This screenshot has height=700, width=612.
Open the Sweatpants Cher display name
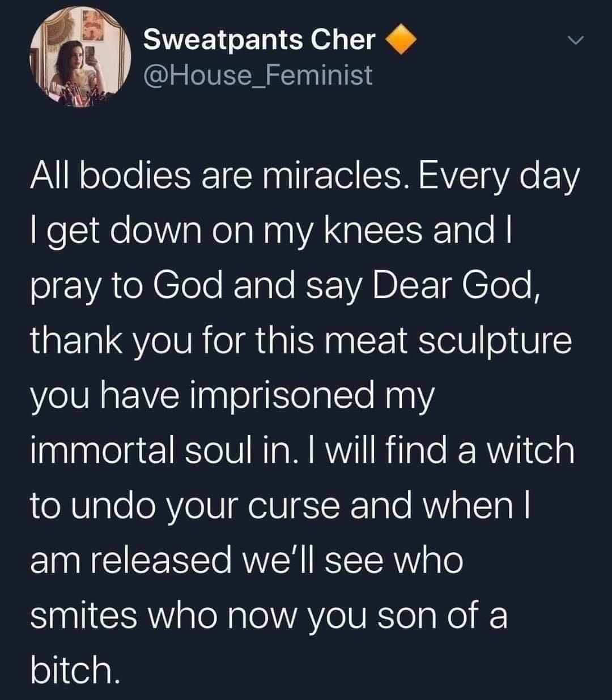click(260, 41)
